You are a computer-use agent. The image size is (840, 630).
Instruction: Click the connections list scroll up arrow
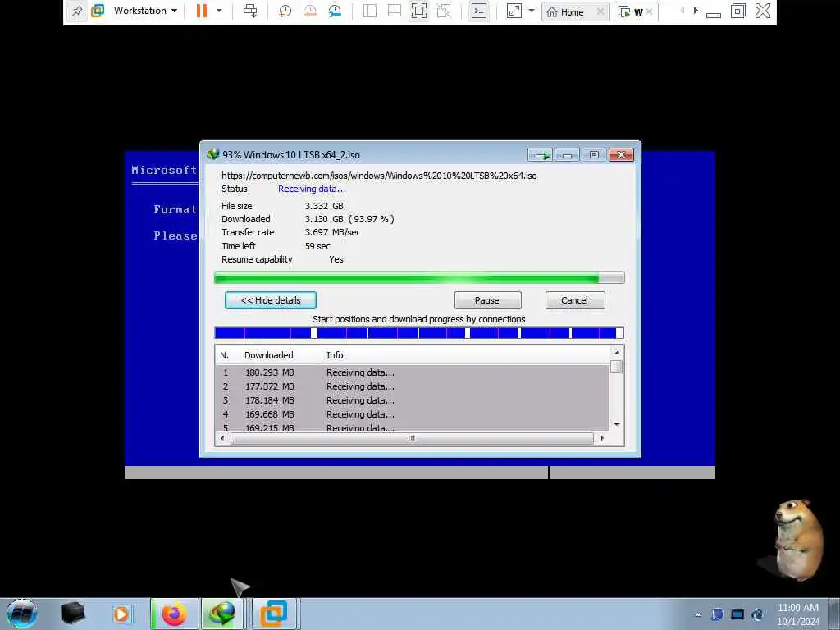[x=617, y=353]
